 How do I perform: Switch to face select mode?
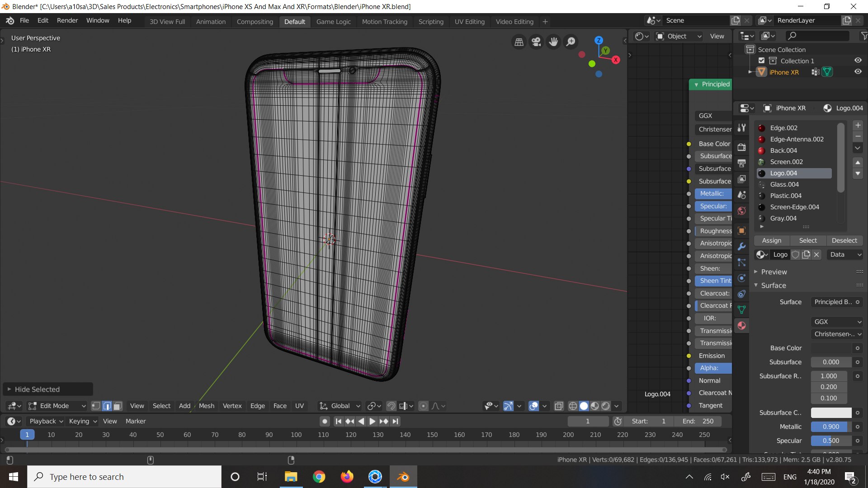point(118,406)
